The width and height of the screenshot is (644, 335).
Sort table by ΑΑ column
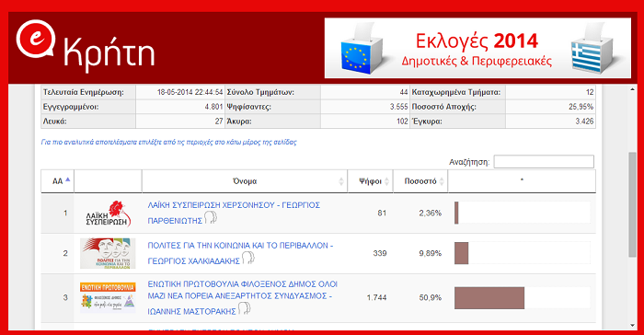click(57, 181)
